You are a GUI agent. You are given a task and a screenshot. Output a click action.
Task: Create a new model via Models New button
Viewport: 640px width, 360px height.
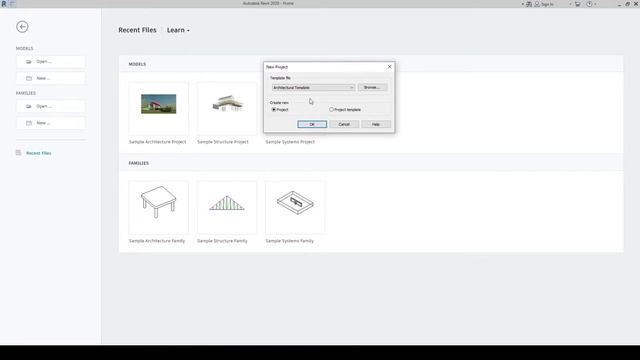click(x=51, y=78)
